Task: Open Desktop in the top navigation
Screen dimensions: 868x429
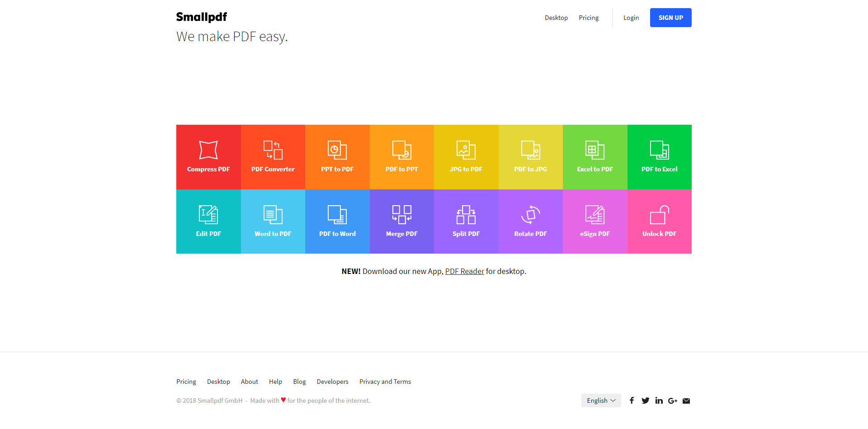Action: click(x=556, y=18)
